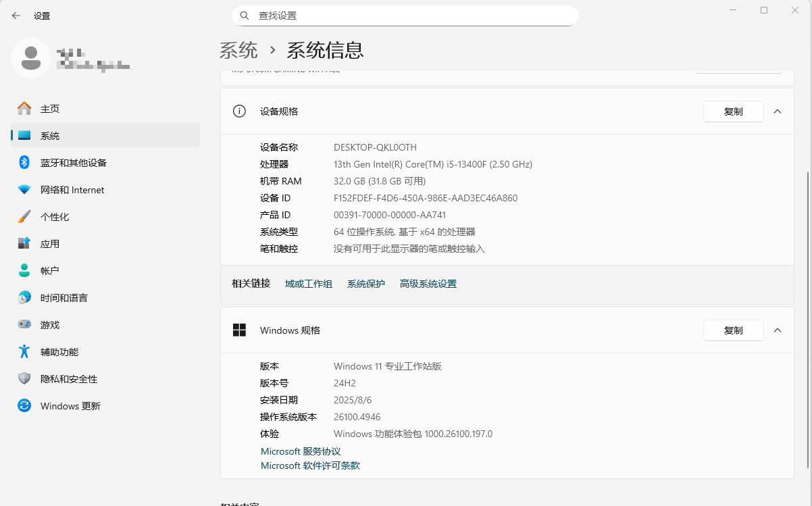Click the 个性化 paintbrush icon
Image resolution: width=812 pixels, height=506 pixels.
pos(24,217)
